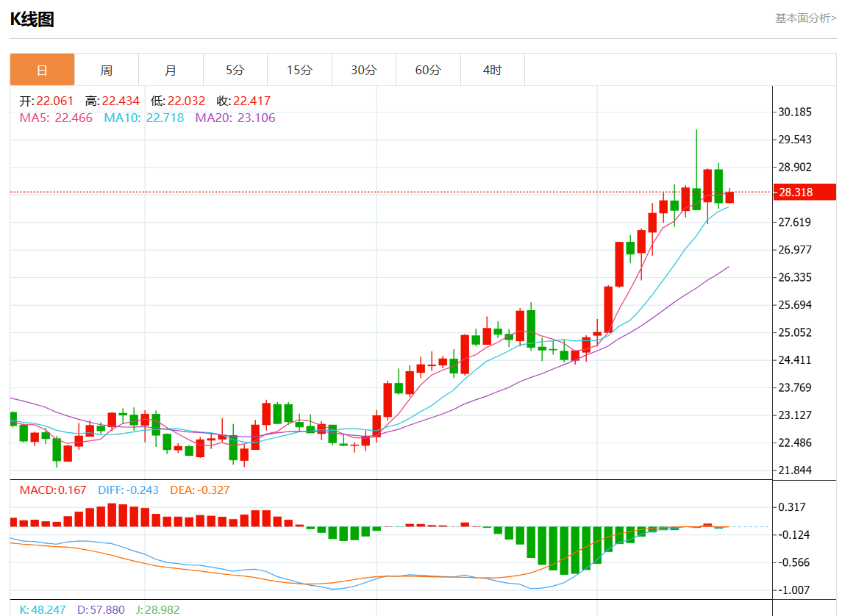Viewport: 842px width, 616px height.
Task: Click the 收:22.417 close price value
Action: coord(244,101)
